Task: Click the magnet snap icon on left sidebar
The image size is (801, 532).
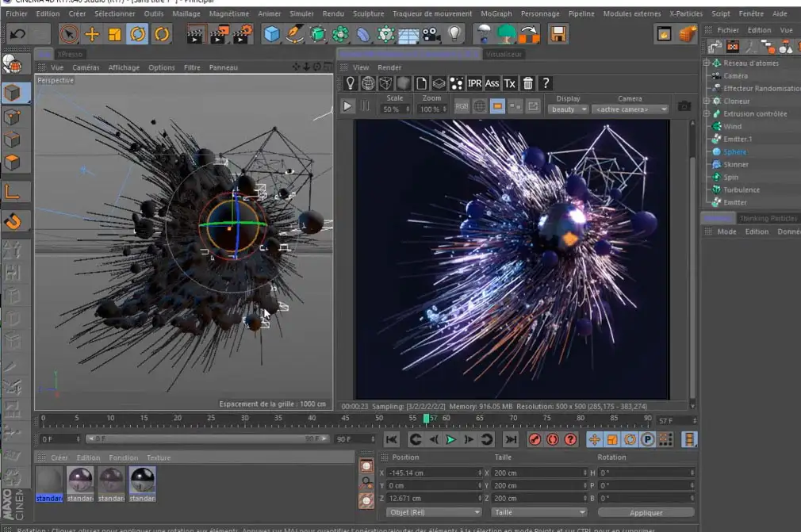Action: pyautogui.click(x=13, y=222)
